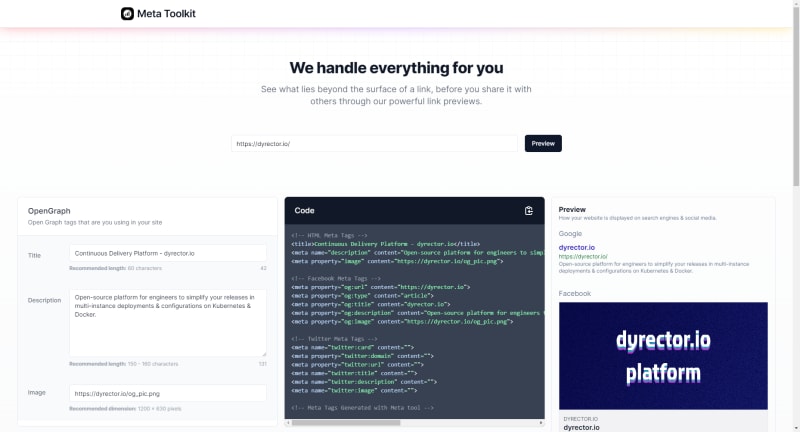Click the code panel horizontal scrollbar thumb
Screen dimensions: 800x432
346,422
